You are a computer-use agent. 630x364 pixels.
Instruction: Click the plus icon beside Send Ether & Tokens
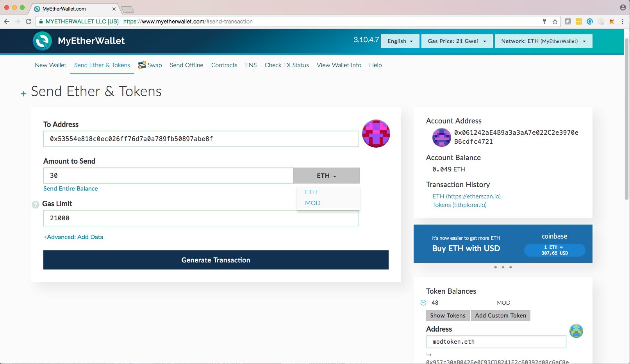pyautogui.click(x=23, y=94)
